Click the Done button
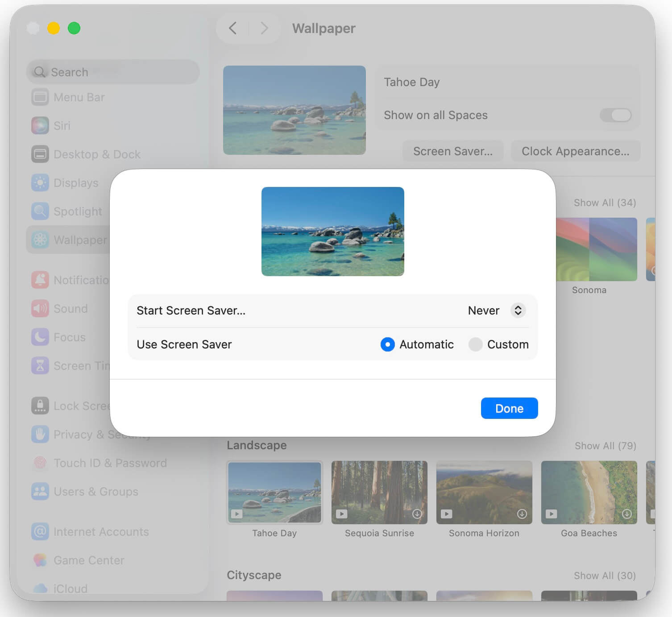Image resolution: width=672 pixels, height=617 pixels. click(x=509, y=408)
